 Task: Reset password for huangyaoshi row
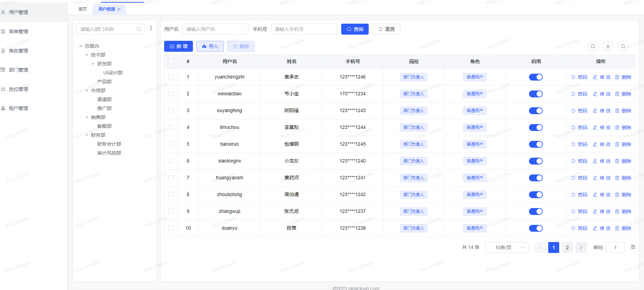tap(579, 178)
